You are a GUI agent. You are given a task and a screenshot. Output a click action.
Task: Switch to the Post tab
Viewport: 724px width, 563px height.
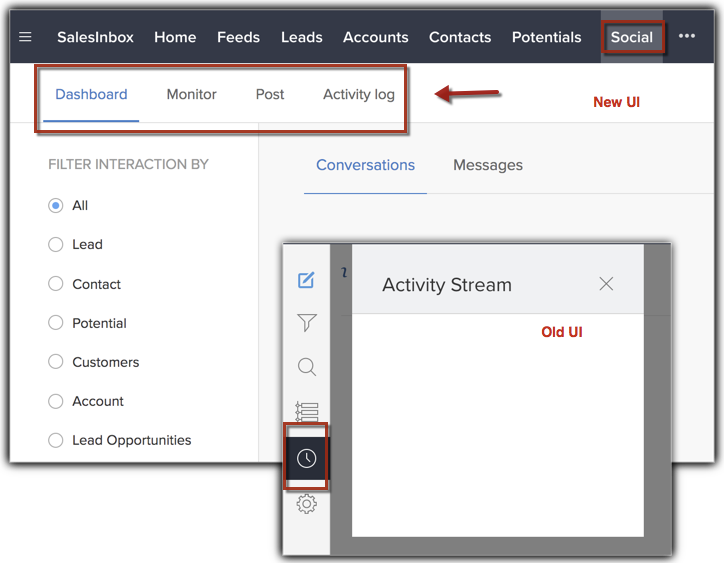point(270,94)
